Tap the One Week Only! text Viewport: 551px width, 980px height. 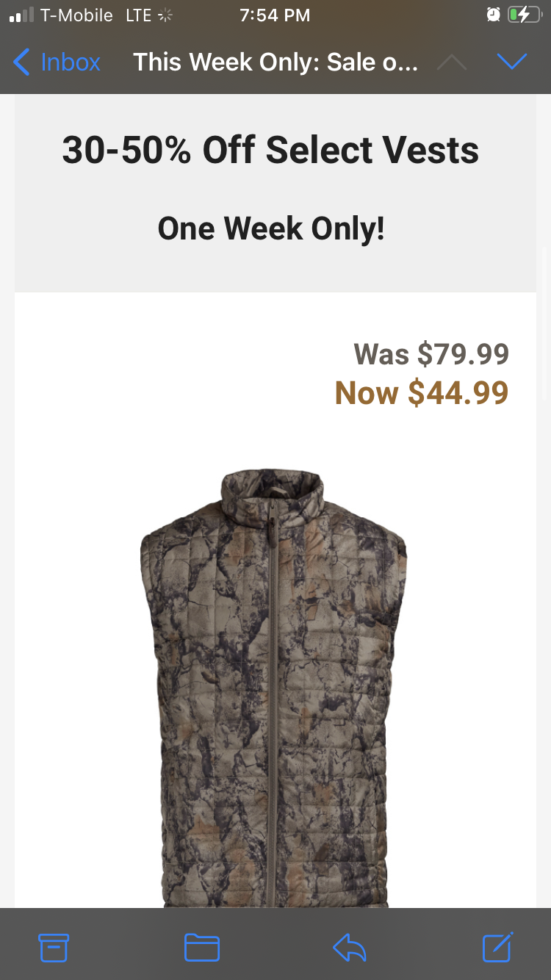coord(271,228)
